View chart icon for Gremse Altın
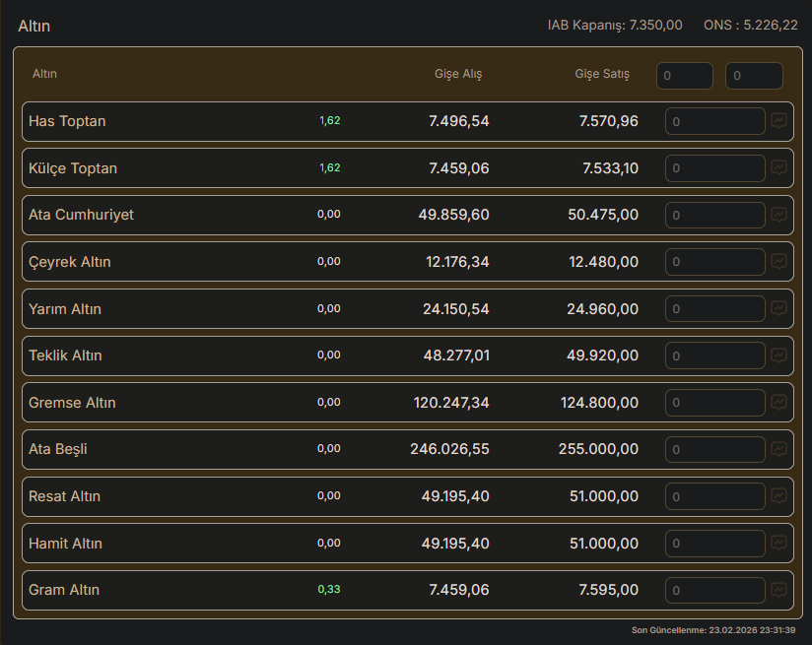812x645 pixels. pos(778,403)
